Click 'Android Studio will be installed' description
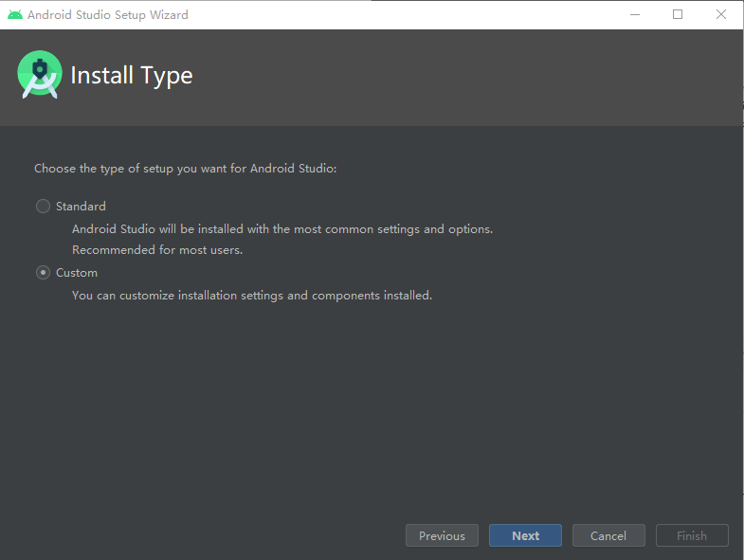Image resolution: width=744 pixels, height=560 pixels. pos(282,229)
